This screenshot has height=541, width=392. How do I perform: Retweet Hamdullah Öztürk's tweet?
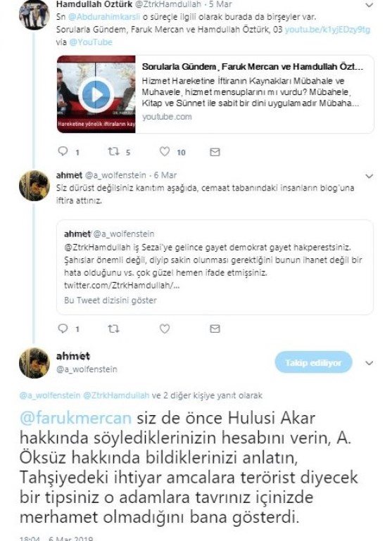tap(113, 151)
